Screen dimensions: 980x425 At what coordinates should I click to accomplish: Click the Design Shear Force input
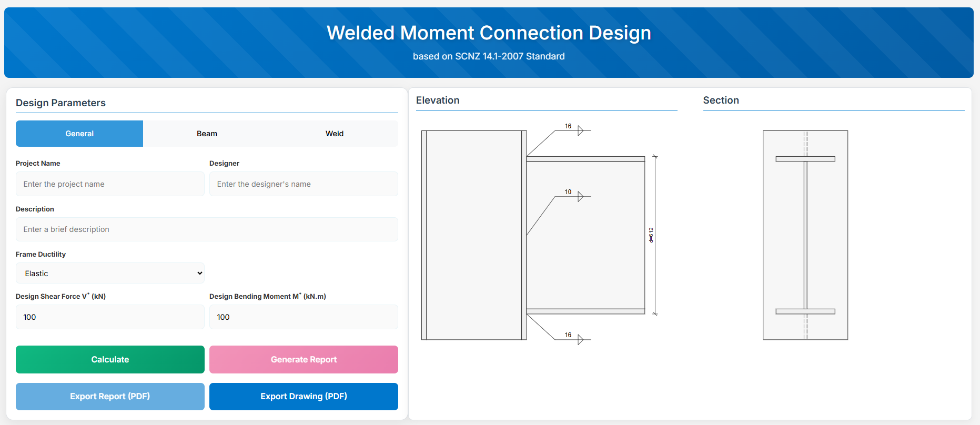point(110,317)
